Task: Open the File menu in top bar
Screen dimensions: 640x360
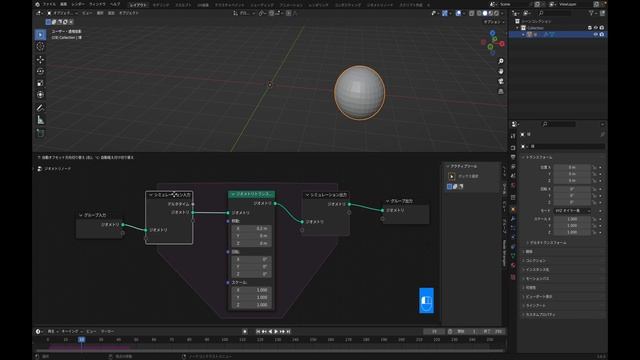Action: tap(49, 4)
